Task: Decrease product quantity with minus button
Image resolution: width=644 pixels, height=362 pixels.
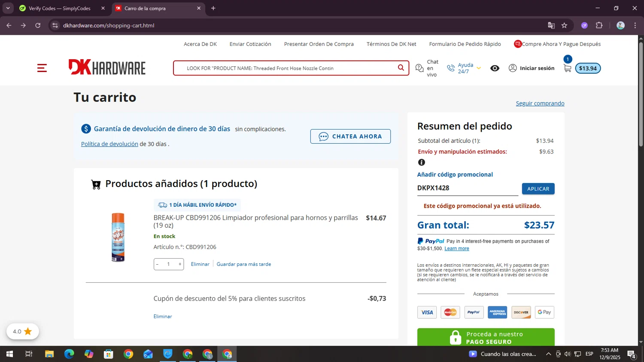Action: (158, 264)
